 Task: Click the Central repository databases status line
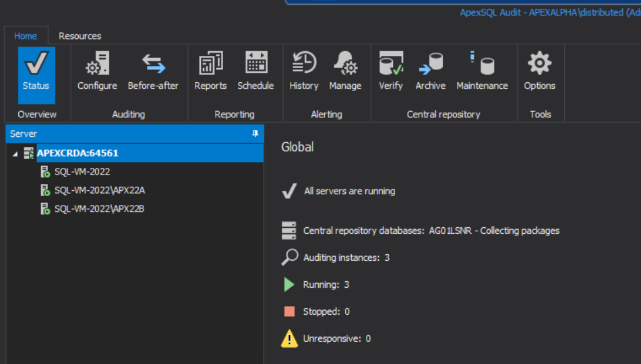(431, 231)
